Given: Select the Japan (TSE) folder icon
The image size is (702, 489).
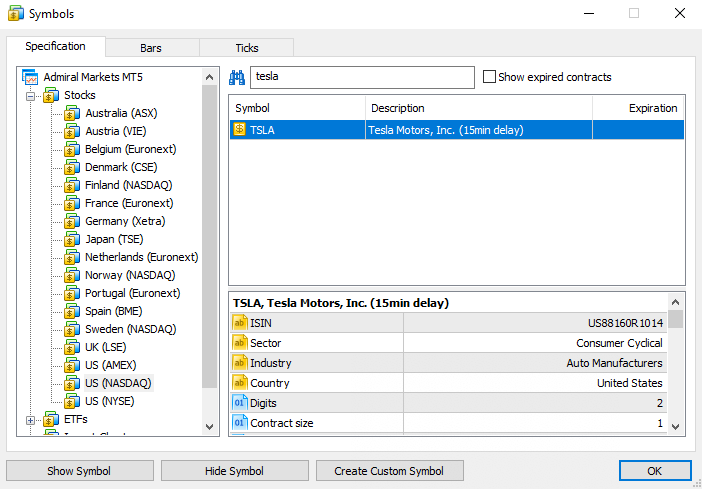Looking at the screenshot, I should (x=72, y=239).
